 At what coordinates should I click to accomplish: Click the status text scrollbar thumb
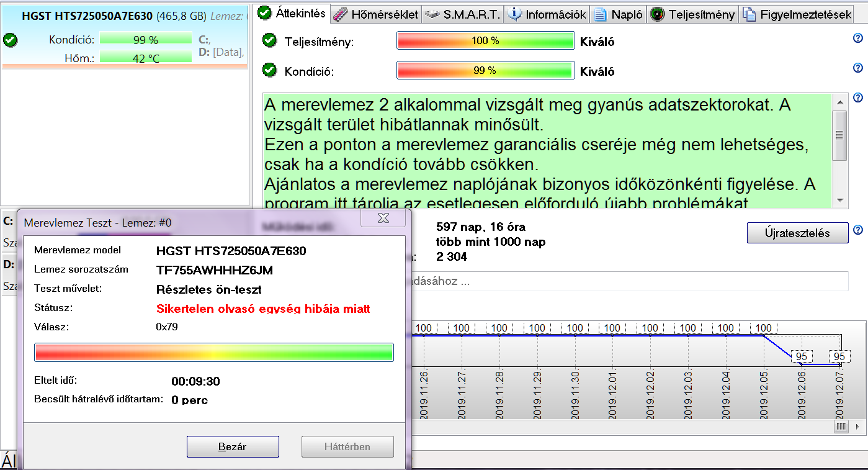839,135
